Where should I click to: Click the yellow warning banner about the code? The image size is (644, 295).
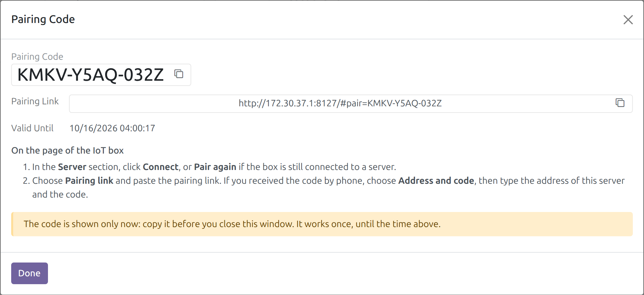322,224
